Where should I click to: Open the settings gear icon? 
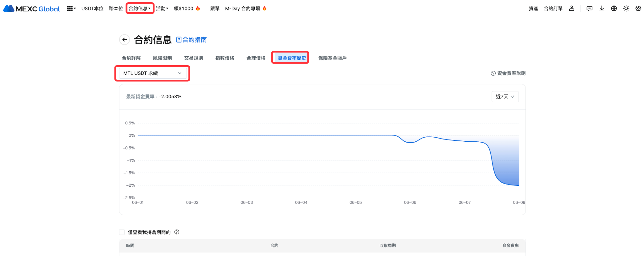638,9
